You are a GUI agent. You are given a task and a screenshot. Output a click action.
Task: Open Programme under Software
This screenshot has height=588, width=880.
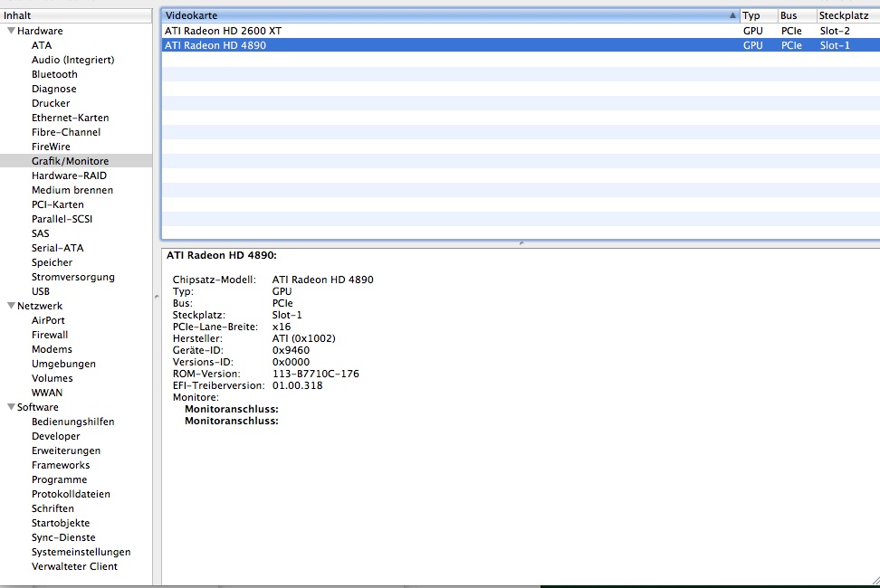60,479
